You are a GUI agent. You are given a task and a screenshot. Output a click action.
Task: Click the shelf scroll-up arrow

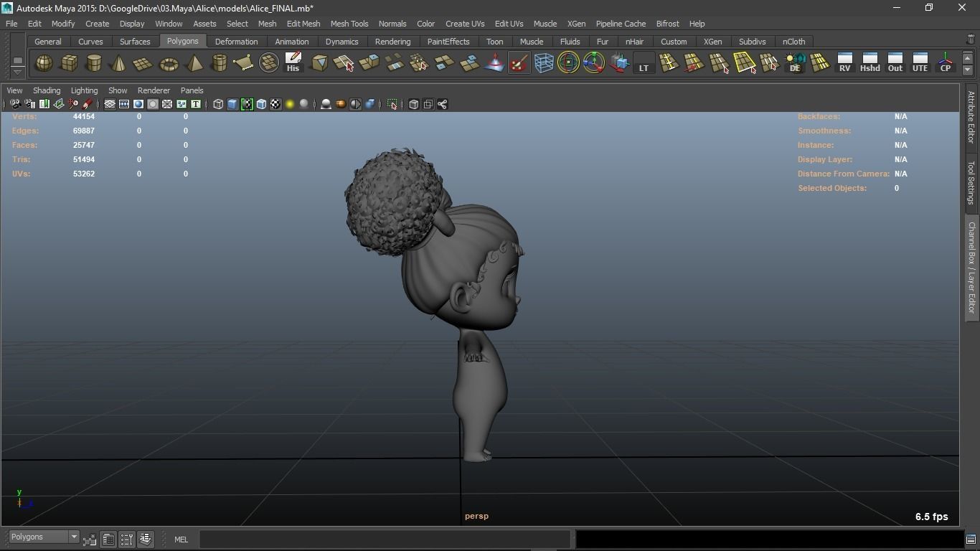coord(968,58)
